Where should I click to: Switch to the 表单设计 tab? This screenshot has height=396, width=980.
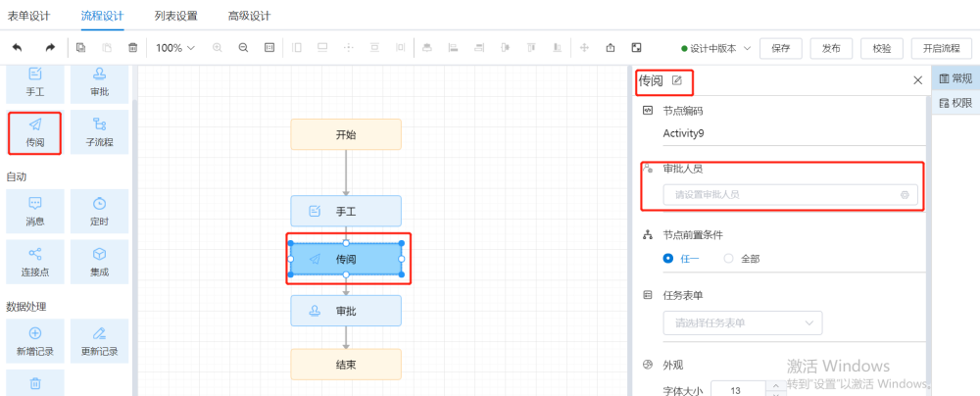(28, 16)
